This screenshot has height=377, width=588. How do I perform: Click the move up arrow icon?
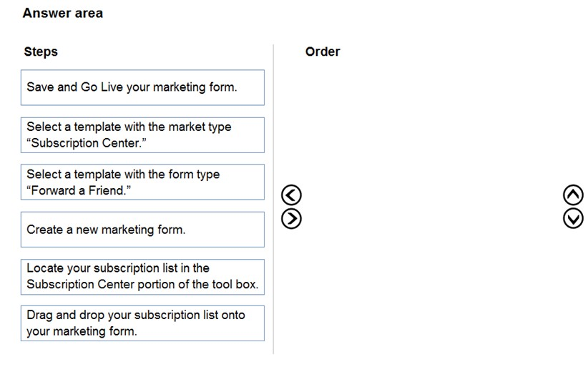coord(573,195)
